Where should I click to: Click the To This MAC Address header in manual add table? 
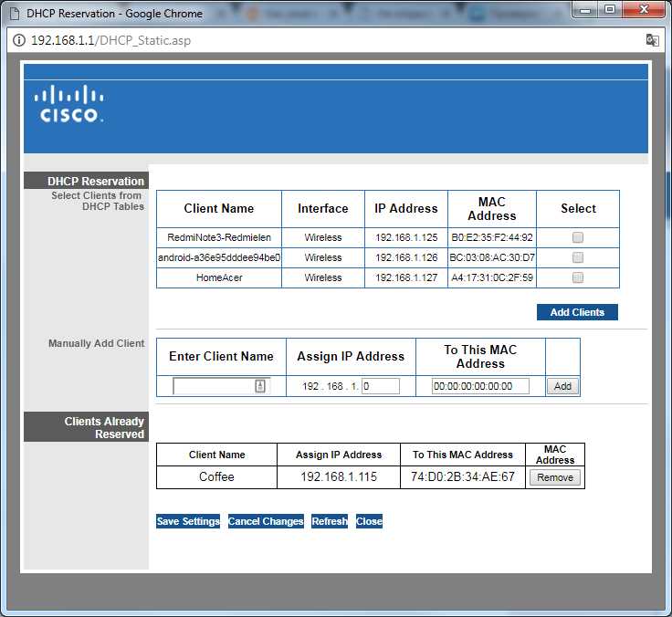pyautogui.click(x=480, y=357)
